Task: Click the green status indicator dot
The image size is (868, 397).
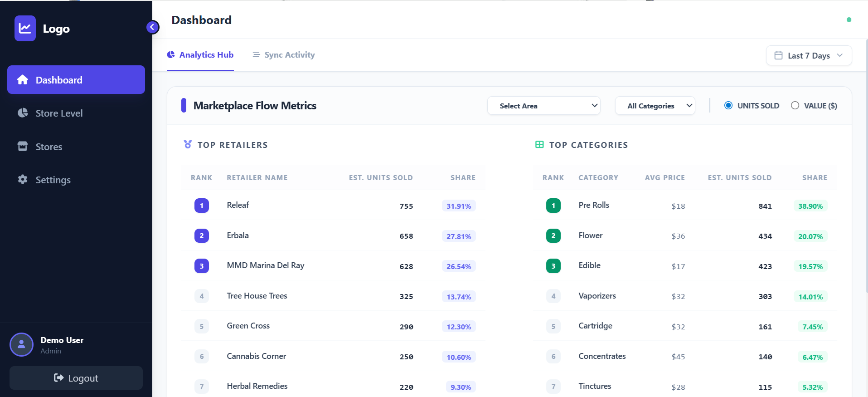Action: point(849,20)
